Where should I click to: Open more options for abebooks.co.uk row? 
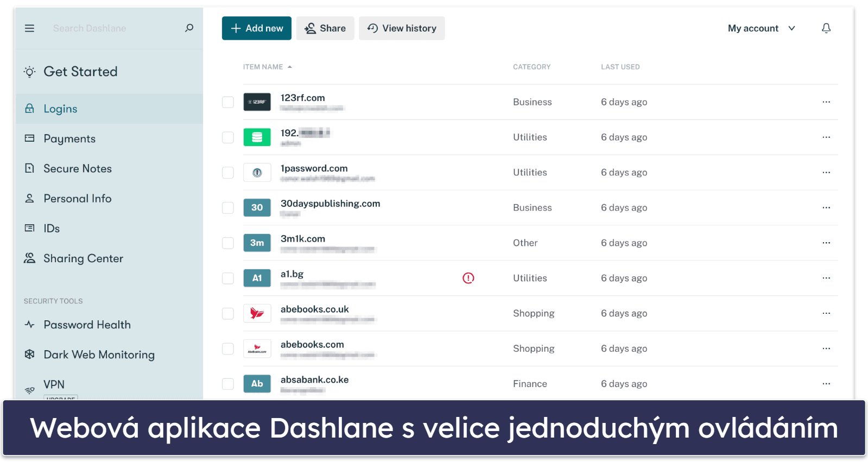coord(826,313)
